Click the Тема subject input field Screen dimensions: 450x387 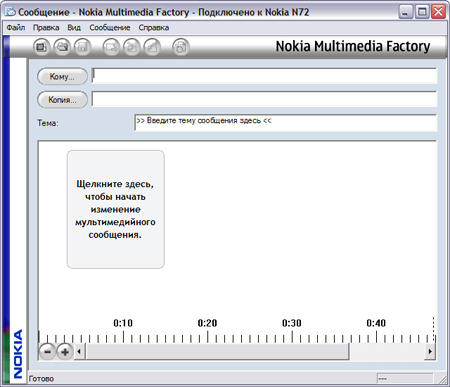pos(286,122)
